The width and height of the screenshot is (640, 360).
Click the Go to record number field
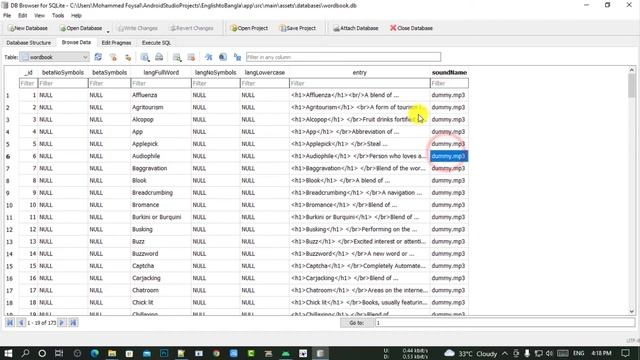pyautogui.click(x=505, y=323)
